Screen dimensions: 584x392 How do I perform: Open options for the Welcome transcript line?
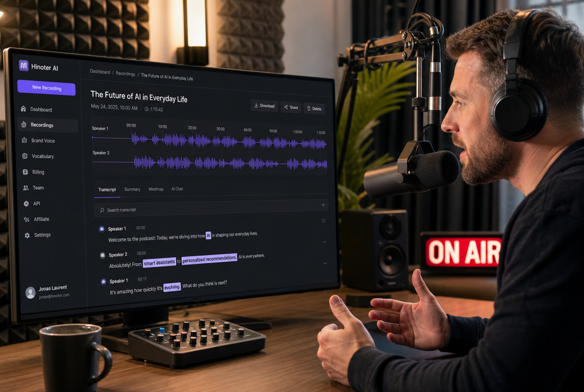point(325,242)
